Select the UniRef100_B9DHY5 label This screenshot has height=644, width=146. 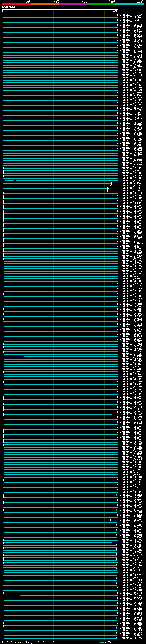pyautogui.click(x=131, y=165)
